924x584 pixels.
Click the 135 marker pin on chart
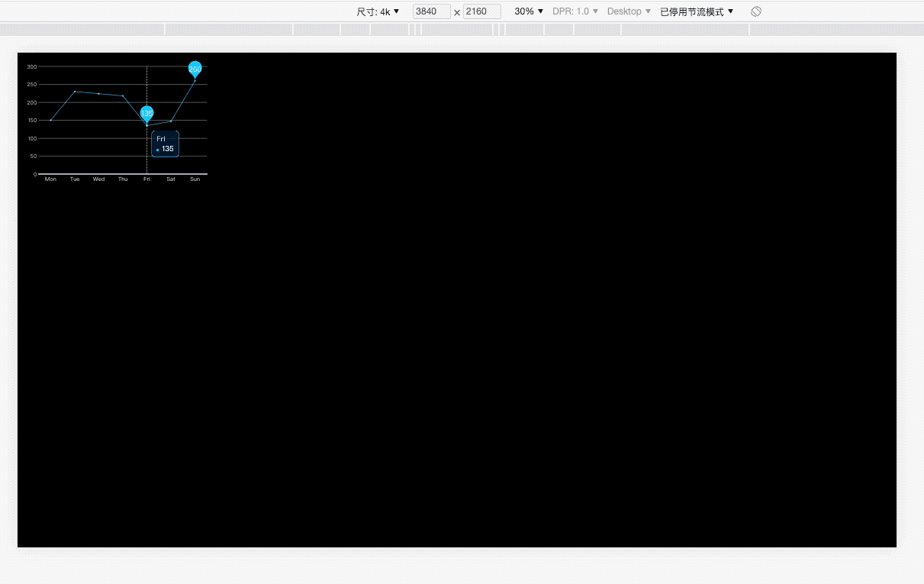point(146,113)
